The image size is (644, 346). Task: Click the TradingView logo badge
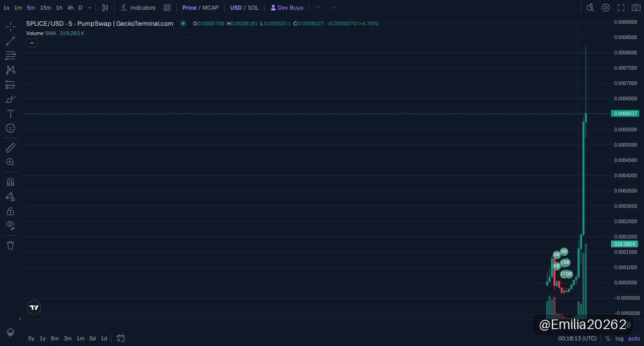(34, 307)
